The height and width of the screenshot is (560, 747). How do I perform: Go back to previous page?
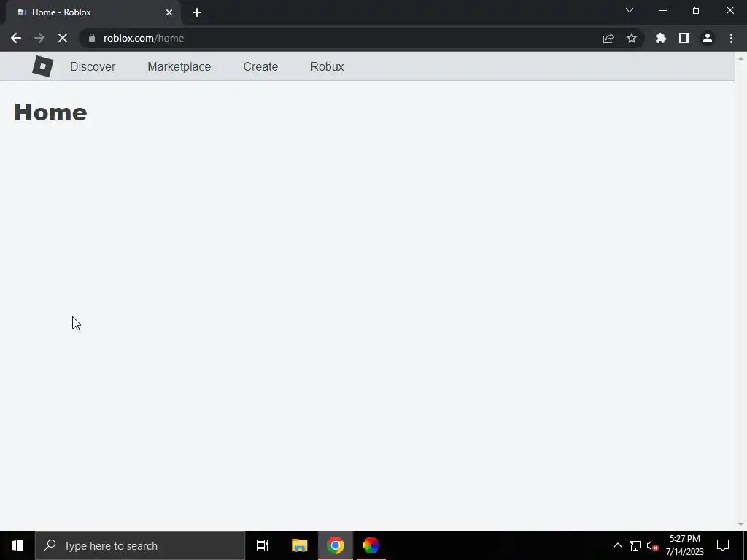tap(16, 38)
